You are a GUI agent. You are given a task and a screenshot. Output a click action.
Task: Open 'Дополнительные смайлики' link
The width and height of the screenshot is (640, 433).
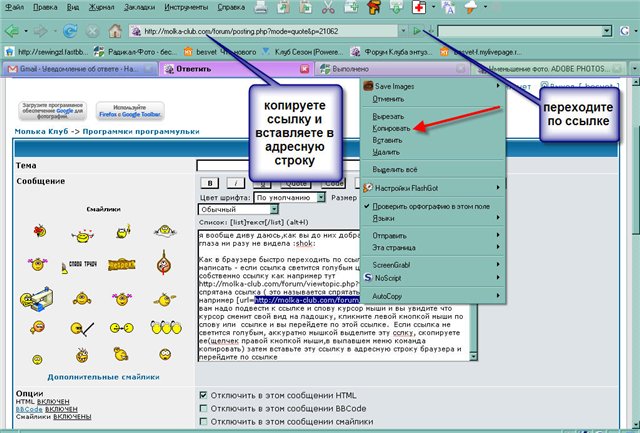pos(103,377)
